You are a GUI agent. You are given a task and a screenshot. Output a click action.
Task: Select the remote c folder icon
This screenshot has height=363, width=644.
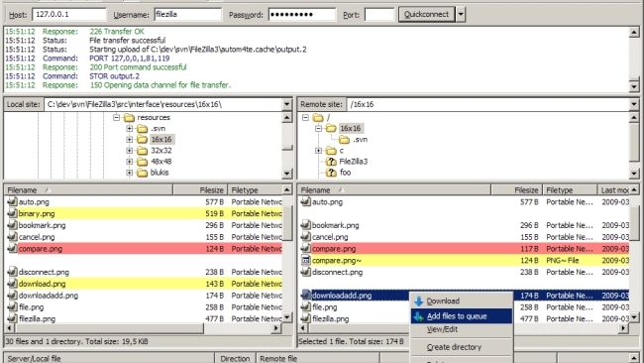pyautogui.click(x=331, y=151)
